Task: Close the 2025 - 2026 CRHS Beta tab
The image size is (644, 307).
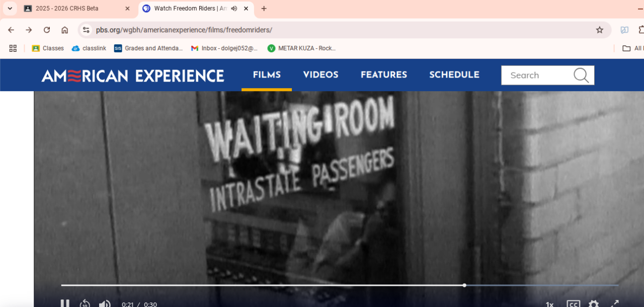Action: (127, 9)
